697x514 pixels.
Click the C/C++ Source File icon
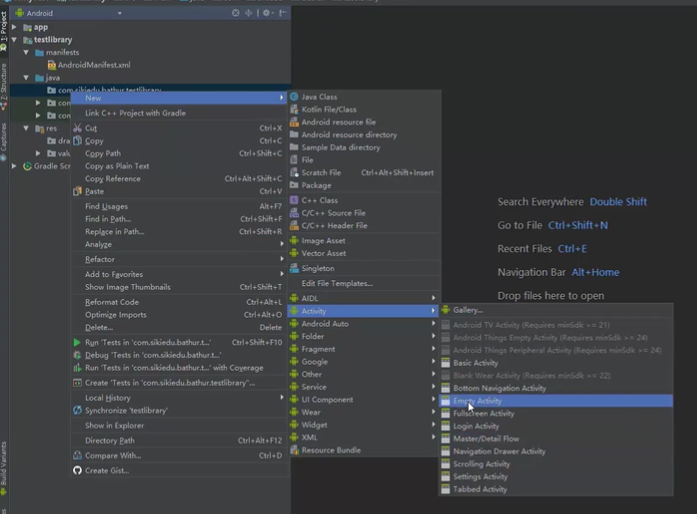click(294, 213)
